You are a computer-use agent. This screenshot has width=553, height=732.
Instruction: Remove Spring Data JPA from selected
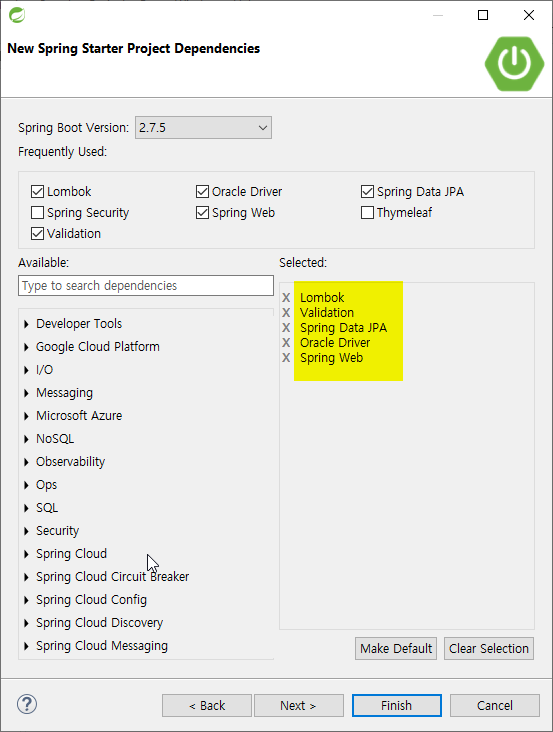[286, 328]
